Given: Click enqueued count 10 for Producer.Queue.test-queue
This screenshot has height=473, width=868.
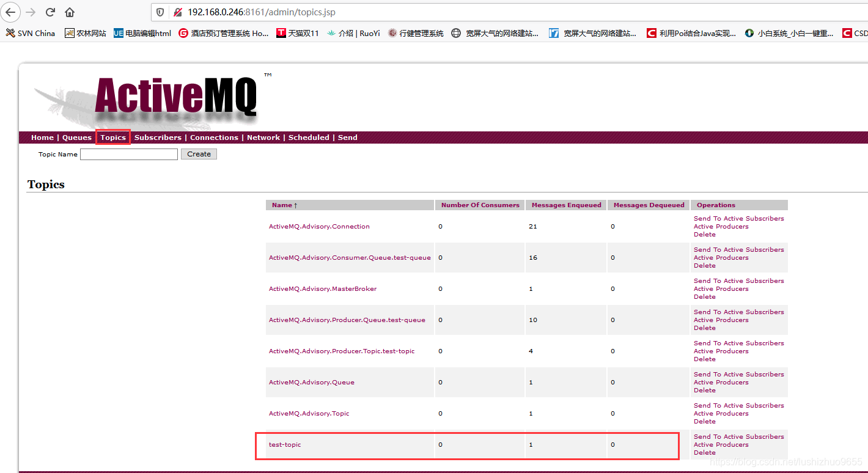Looking at the screenshot, I should pyautogui.click(x=533, y=320).
